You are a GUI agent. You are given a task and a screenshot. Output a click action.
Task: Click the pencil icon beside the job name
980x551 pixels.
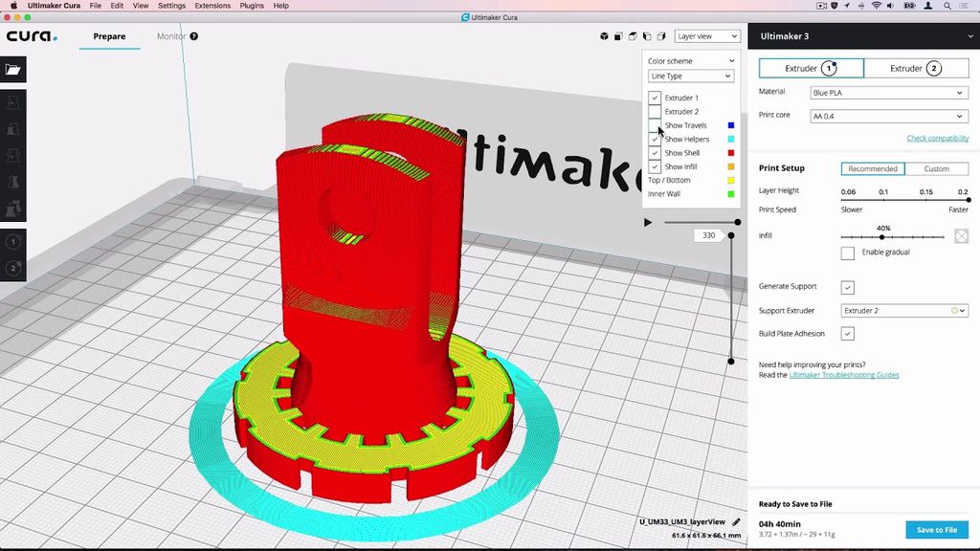click(x=736, y=521)
